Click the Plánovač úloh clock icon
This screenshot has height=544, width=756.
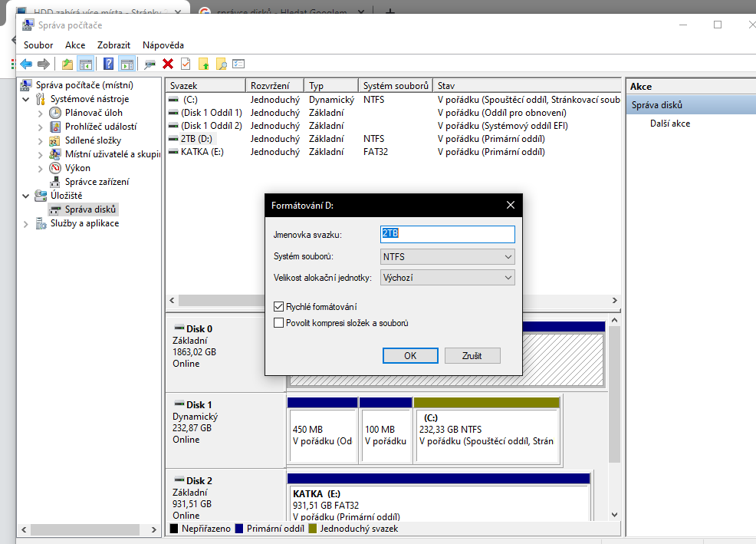coord(55,113)
